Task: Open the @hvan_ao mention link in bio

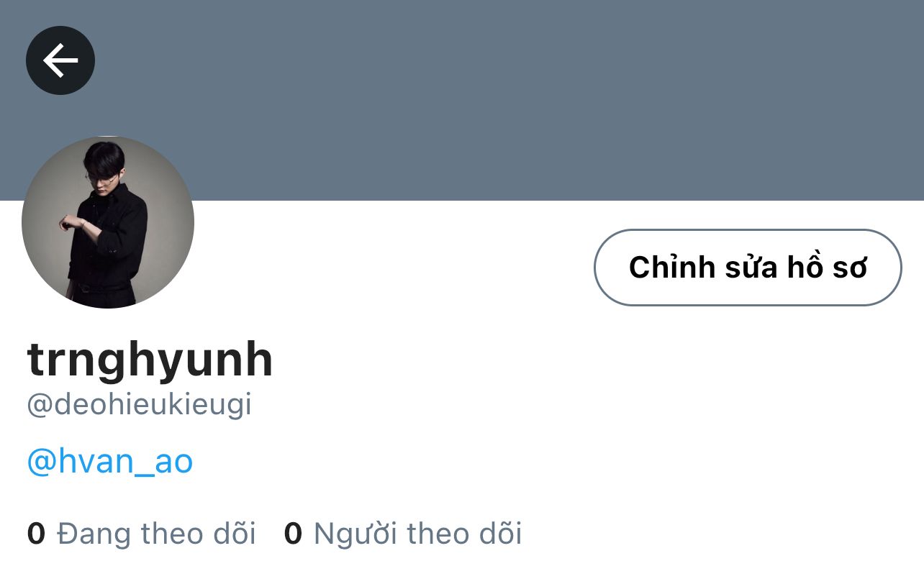Action: [110, 462]
